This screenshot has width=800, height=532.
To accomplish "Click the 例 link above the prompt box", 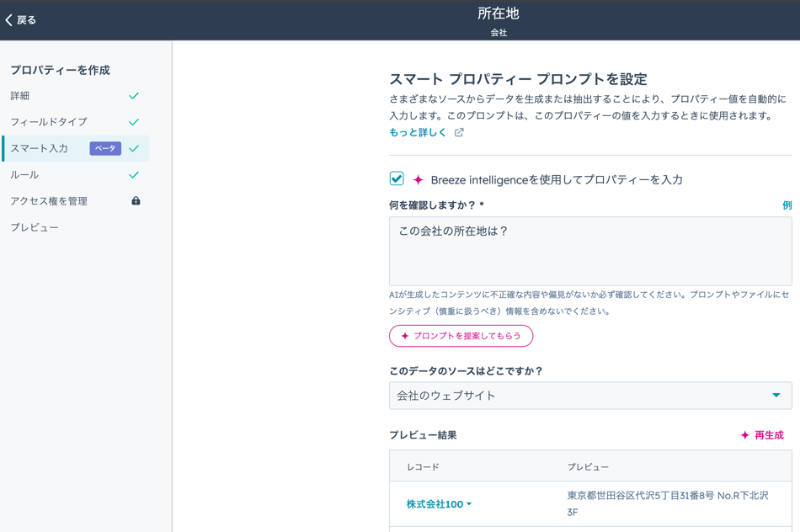I will click(x=787, y=205).
